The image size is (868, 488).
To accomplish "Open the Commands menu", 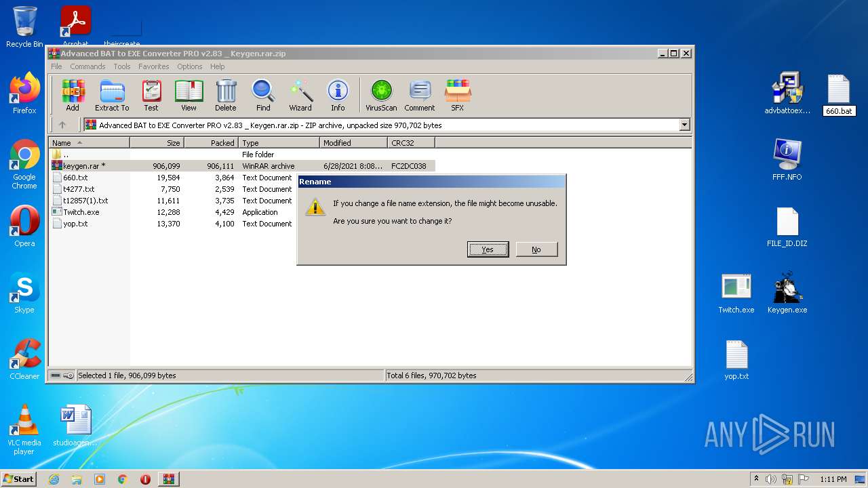I will [87, 66].
